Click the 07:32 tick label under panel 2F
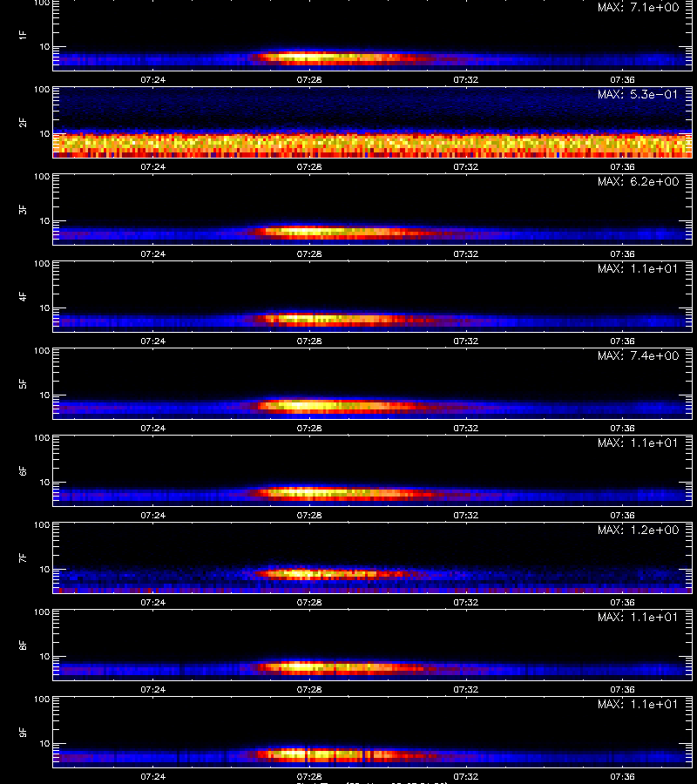Viewport: 697px width, 784px height. pyautogui.click(x=465, y=166)
